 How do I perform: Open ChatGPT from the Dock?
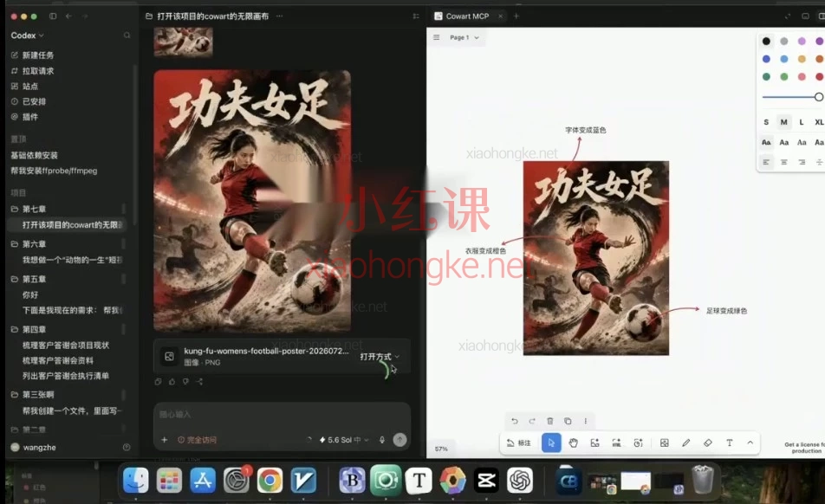tap(520, 480)
